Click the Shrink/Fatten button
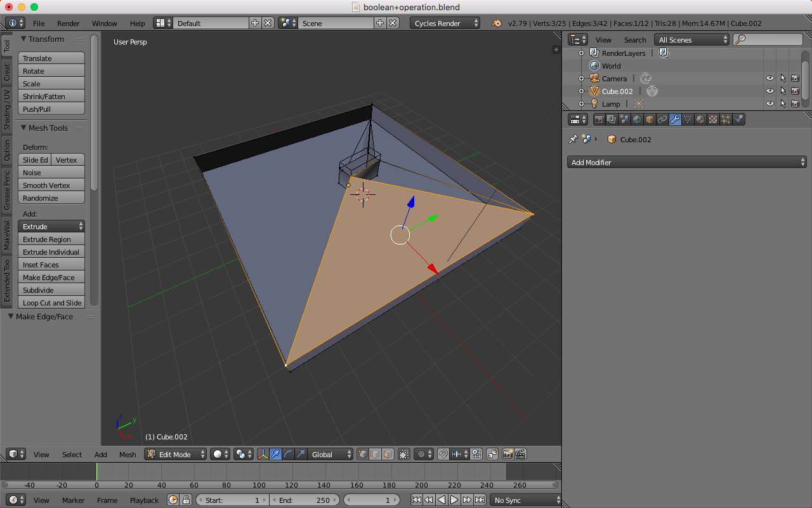The height and width of the screenshot is (508, 812). coord(51,96)
